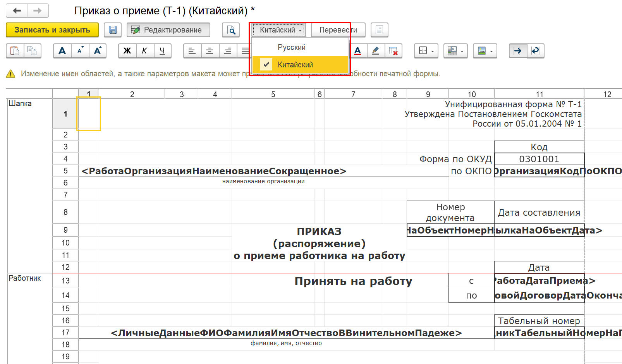Click the save diskette icon
Image resolution: width=622 pixels, height=364 pixels.
click(x=113, y=30)
